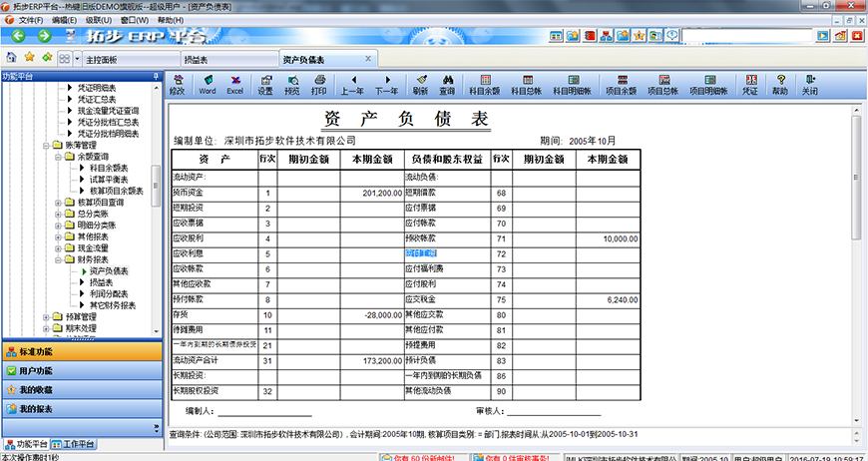
Task: Select 利润分配表 in the navigation tree
Action: (109, 295)
